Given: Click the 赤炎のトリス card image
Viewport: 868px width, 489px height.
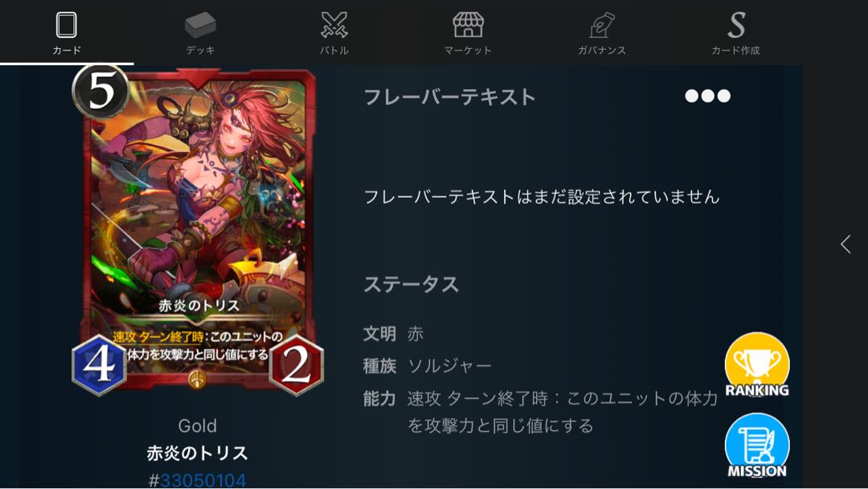Looking at the screenshot, I should coord(199,230).
